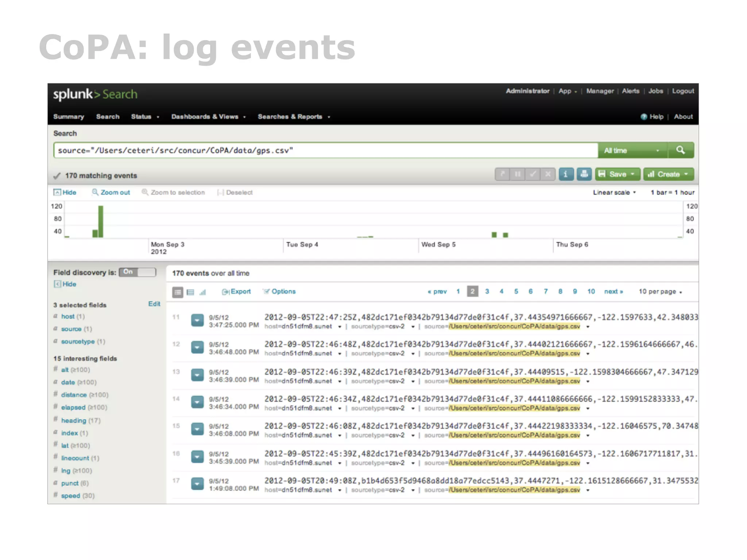This screenshot has width=747, height=560.
Task: Click the Help question mark icon
Action: [x=644, y=117]
